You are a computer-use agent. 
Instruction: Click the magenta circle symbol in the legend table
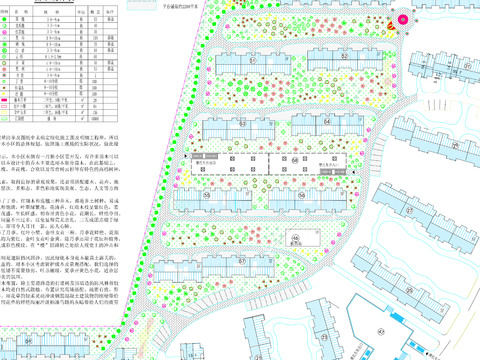click(x=5, y=32)
